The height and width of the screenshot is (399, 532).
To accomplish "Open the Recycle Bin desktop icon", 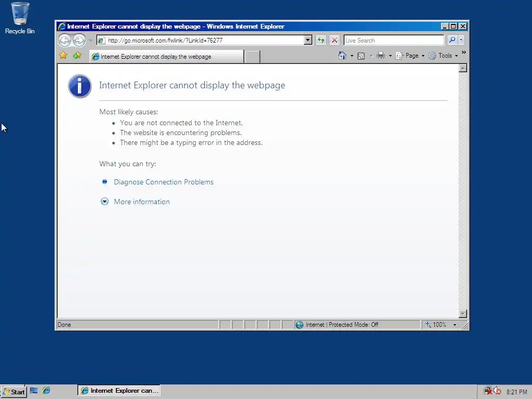I will (20, 18).
